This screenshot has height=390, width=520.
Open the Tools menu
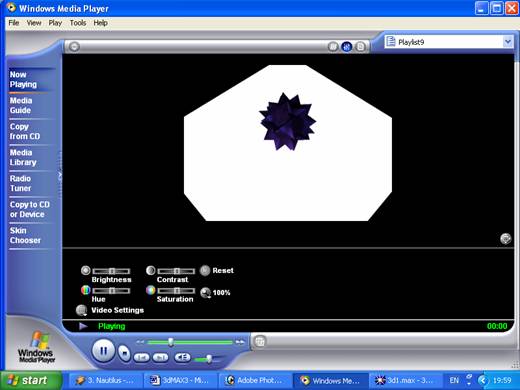tap(78, 23)
